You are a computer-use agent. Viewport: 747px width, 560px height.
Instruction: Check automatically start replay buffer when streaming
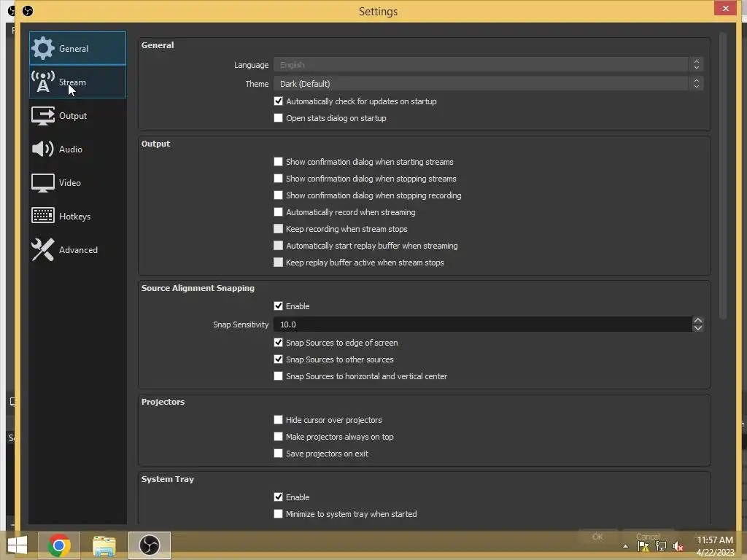point(278,245)
